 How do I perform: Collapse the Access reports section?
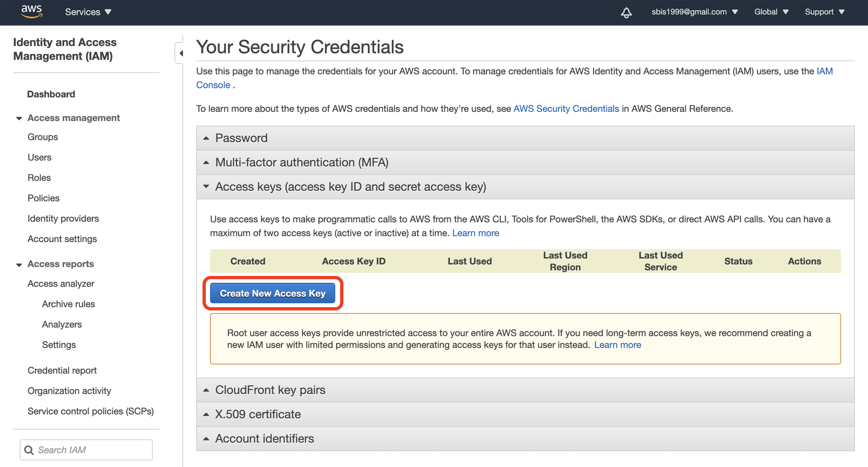click(x=19, y=264)
